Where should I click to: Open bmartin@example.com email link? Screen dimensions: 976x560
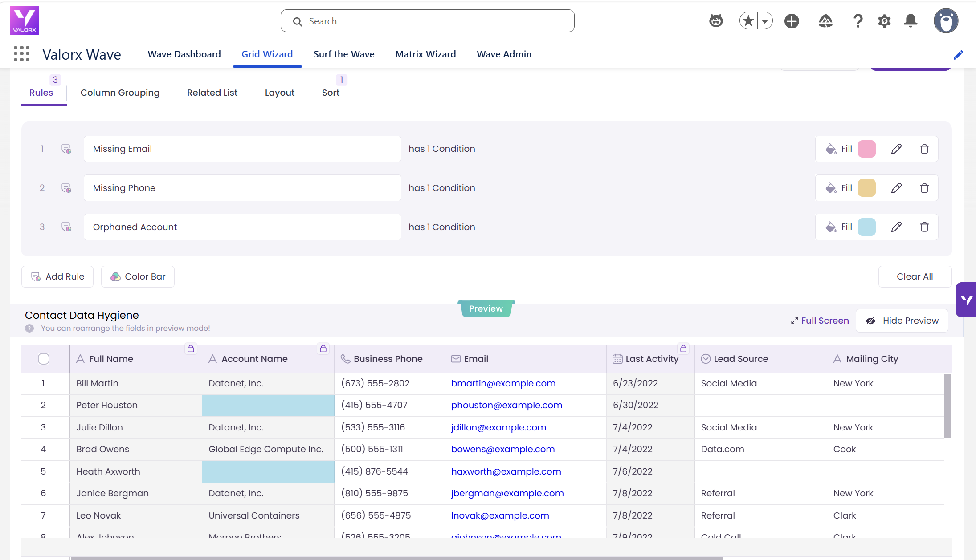pos(503,383)
